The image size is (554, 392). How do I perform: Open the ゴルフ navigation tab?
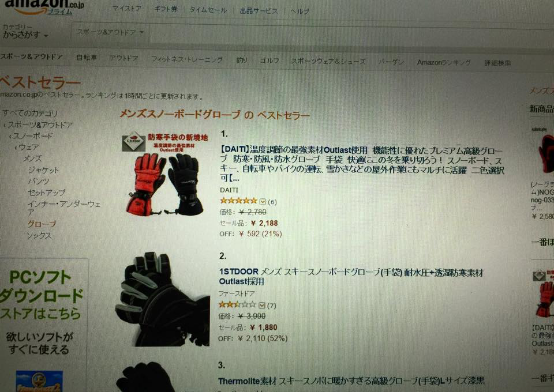pyautogui.click(x=269, y=61)
